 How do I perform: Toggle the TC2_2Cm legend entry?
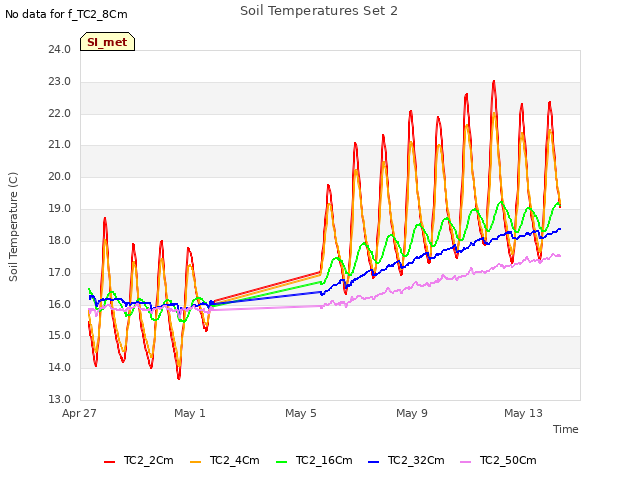pyautogui.click(x=139, y=460)
